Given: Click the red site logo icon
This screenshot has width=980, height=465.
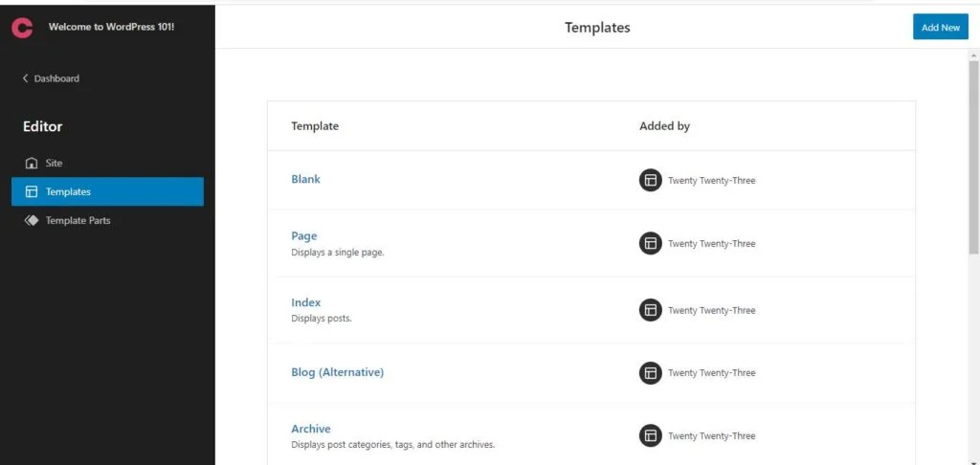Looking at the screenshot, I should [22, 27].
